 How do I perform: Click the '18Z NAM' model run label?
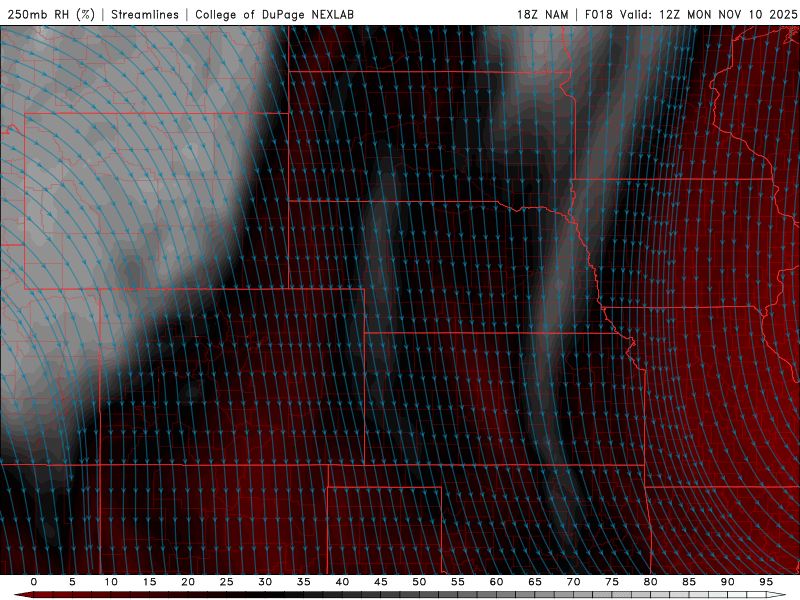point(542,14)
